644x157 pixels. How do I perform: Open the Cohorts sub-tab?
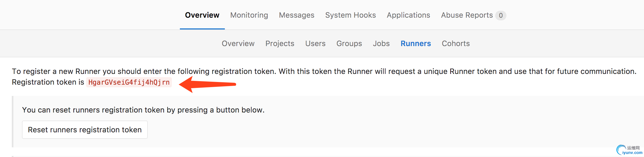[x=456, y=43]
